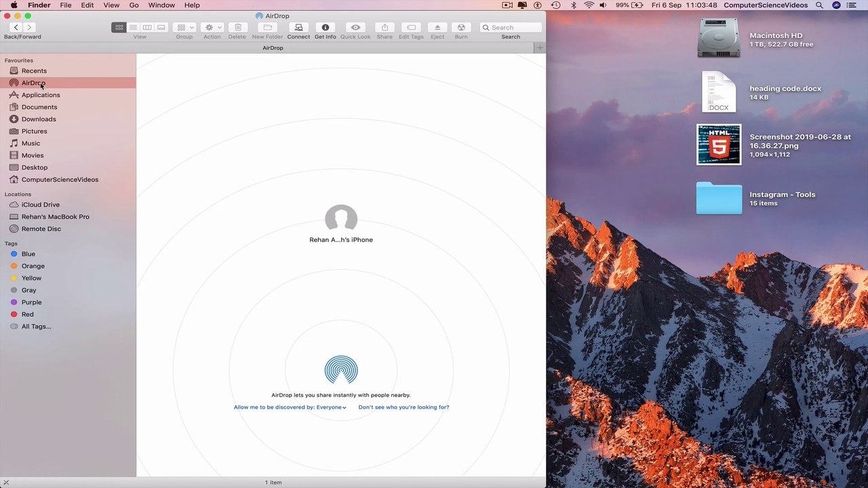This screenshot has height=488, width=868.
Task: Click the Finder Search field
Action: click(x=511, y=27)
